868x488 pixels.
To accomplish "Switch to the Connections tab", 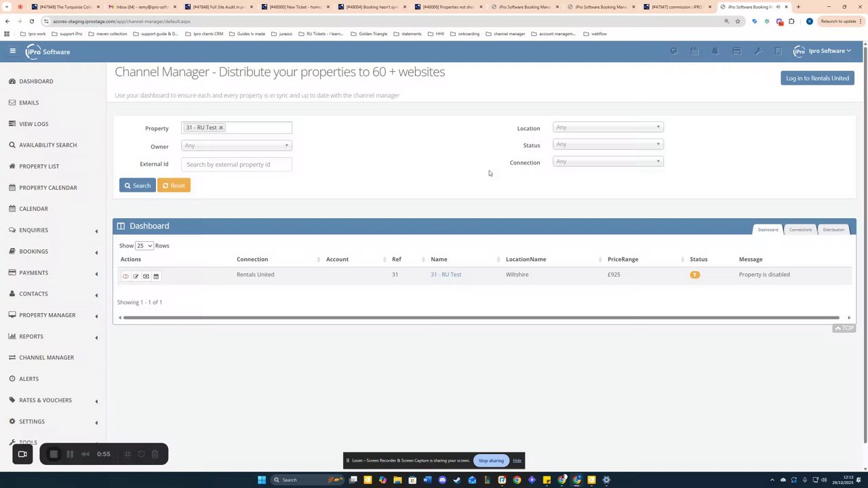I will 800,230.
